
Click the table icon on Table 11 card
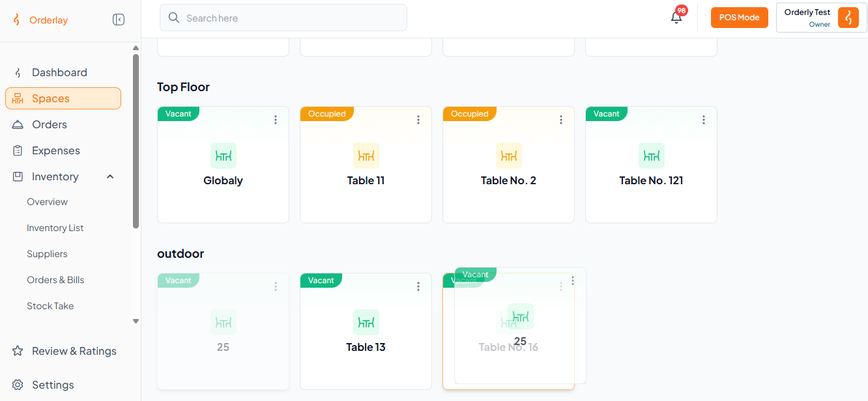(x=366, y=156)
